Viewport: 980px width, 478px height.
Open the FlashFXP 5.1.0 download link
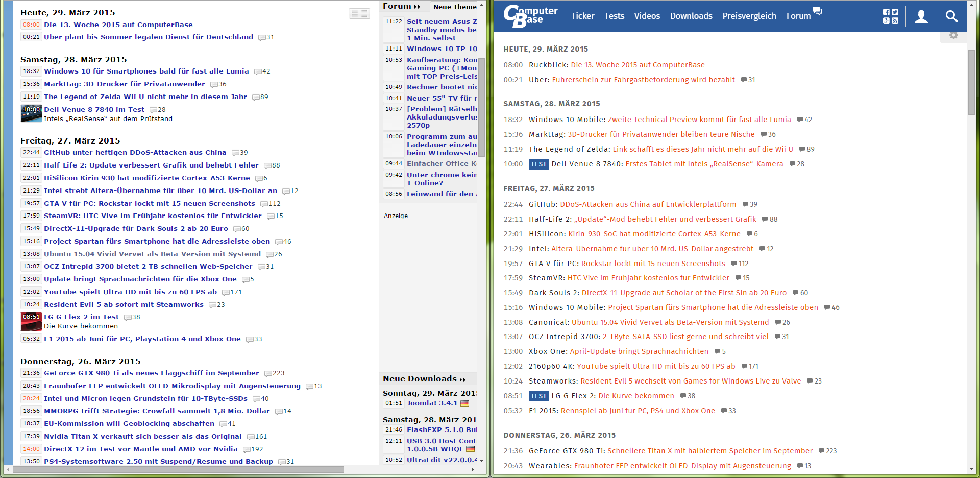click(442, 430)
